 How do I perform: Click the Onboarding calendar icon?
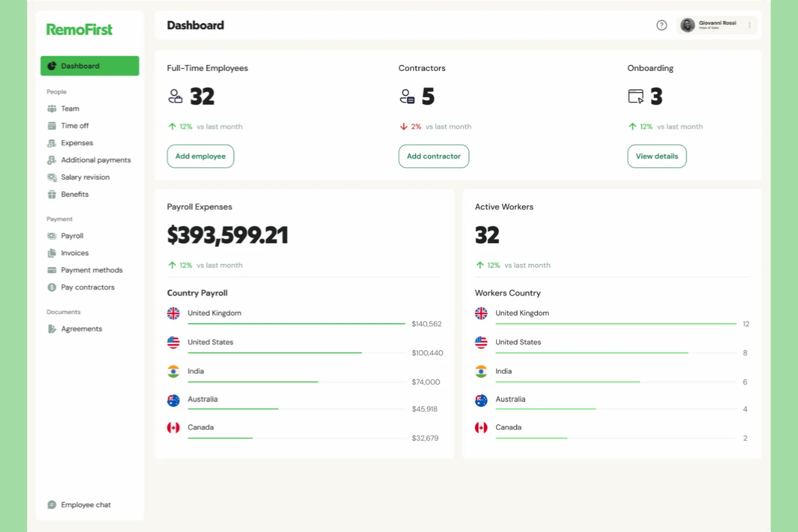click(x=636, y=96)
